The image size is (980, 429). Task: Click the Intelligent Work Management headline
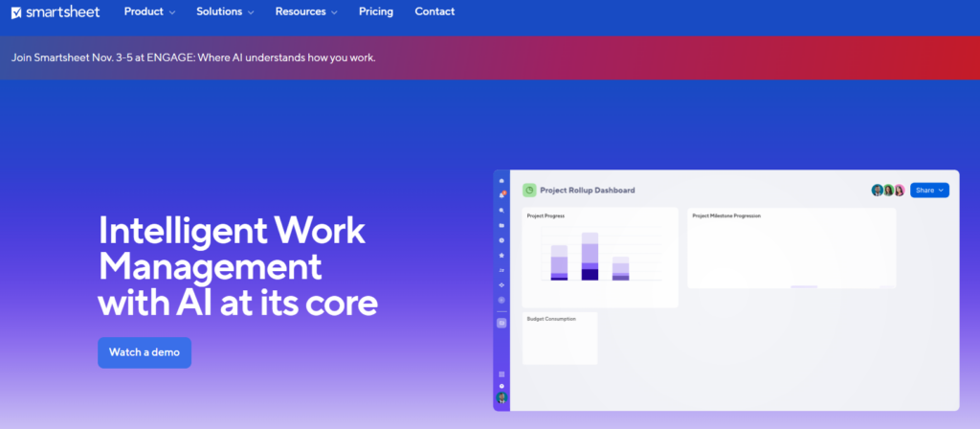click(237, 266)
